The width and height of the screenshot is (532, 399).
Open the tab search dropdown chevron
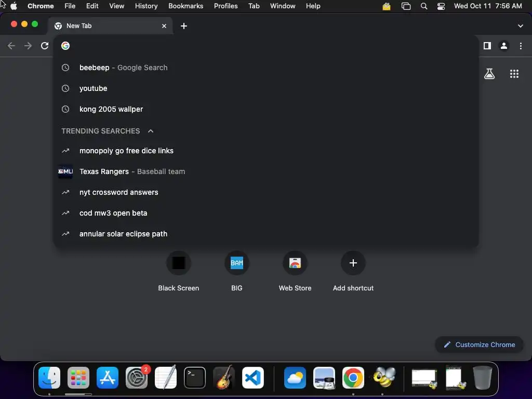click(x=521, y=26)
